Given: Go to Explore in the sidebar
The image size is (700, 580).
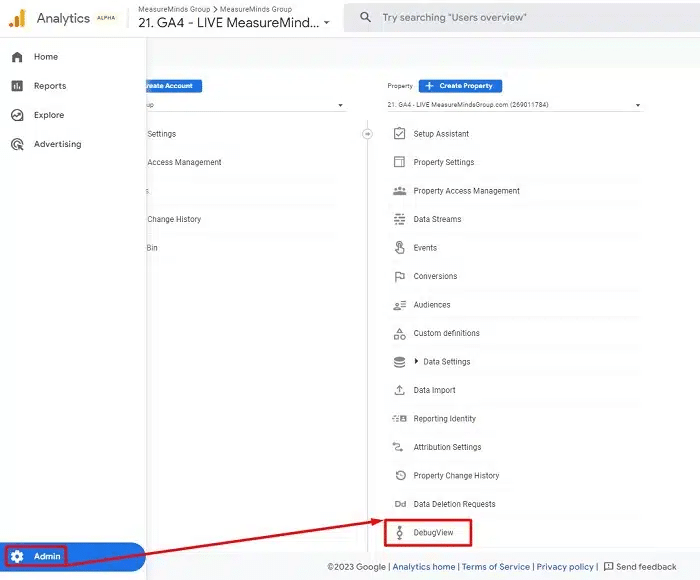Looking at the screenshot, I should point(49,115).
